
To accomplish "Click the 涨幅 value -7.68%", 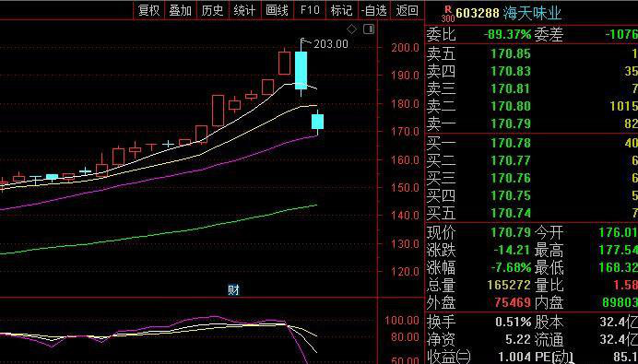I will 511,267.
